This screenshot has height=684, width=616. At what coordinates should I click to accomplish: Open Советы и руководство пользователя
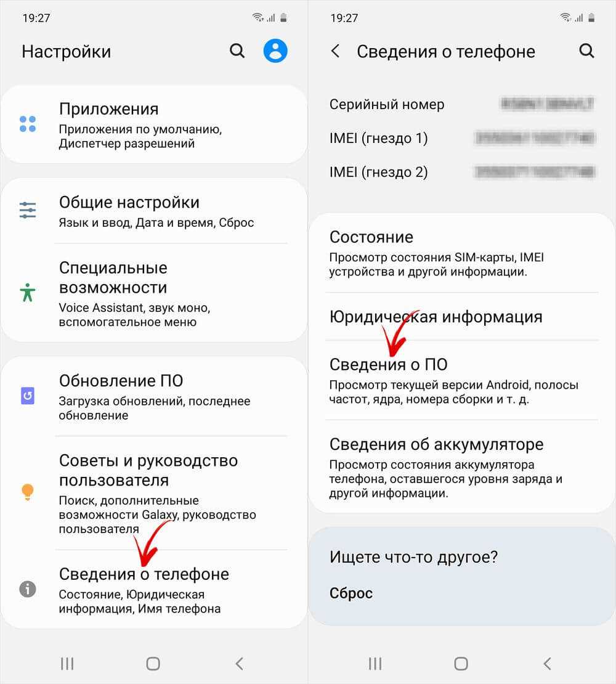(x=154, y=493)
